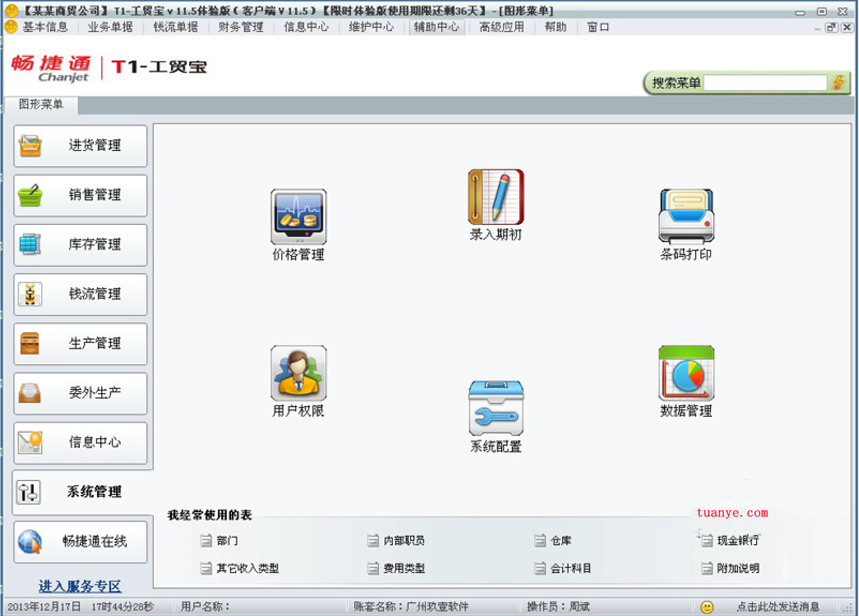The image size is (859, 616).
Task: Select 信息中心 in the sidebar
Action: 80,442
